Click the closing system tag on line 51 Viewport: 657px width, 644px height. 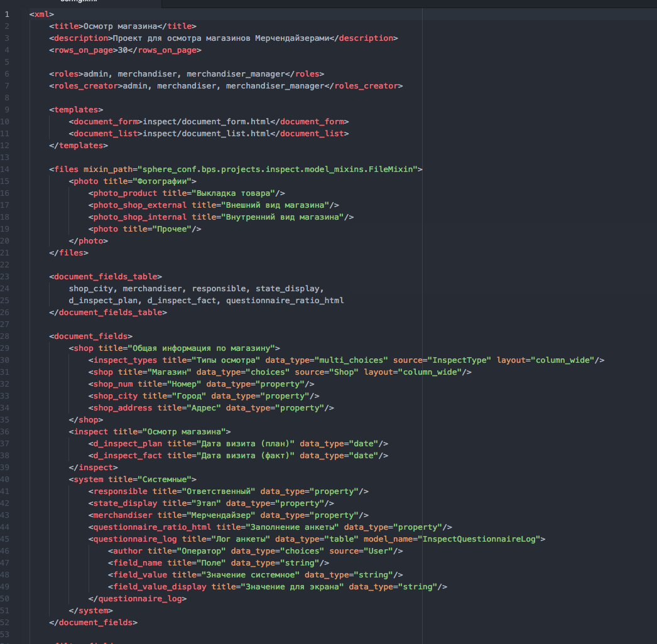point(91,611)
